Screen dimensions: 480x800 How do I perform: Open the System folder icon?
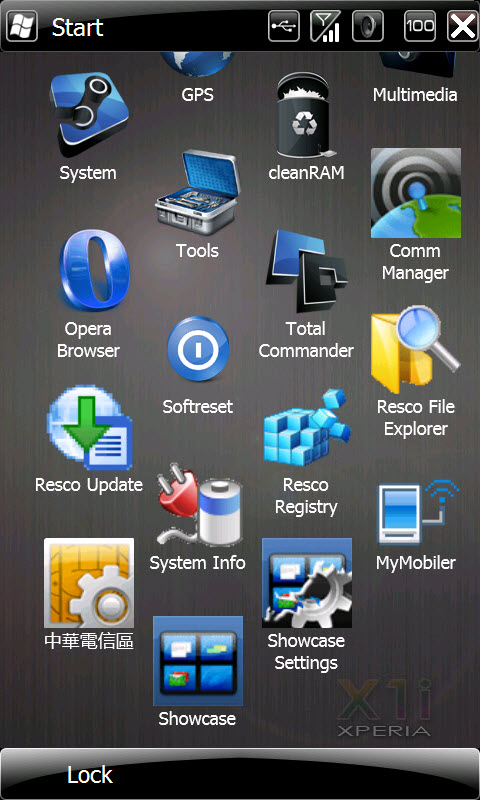88,114
